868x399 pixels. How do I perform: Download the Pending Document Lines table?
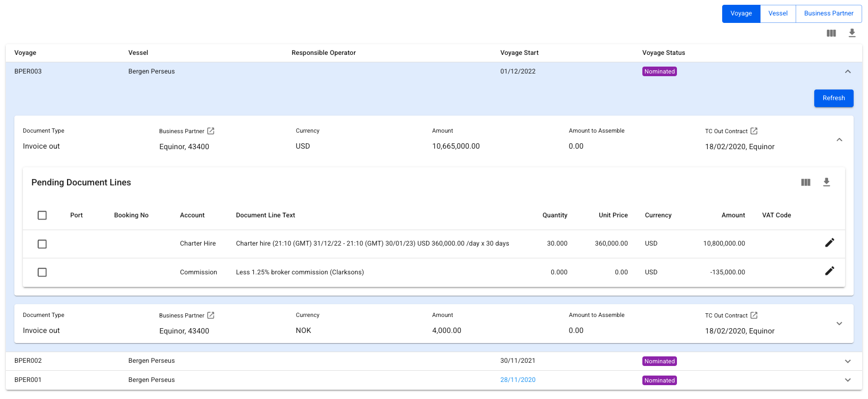tap(826, 182)
